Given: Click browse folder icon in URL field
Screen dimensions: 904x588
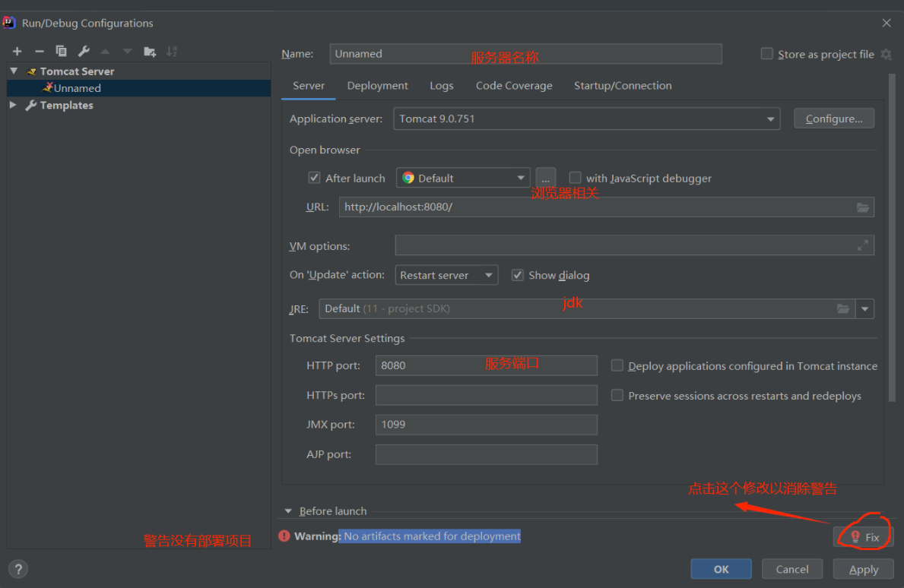Looking at the screenshot, I should [x=863, y=207].
